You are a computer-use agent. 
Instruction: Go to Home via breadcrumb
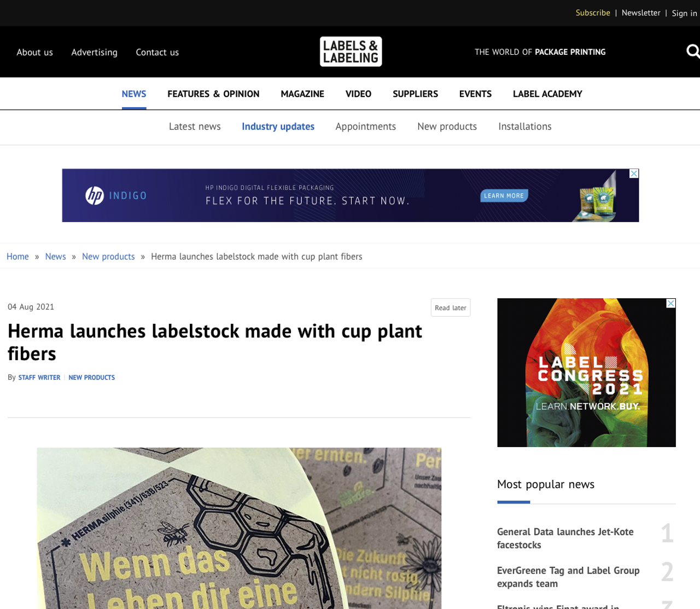17,257
